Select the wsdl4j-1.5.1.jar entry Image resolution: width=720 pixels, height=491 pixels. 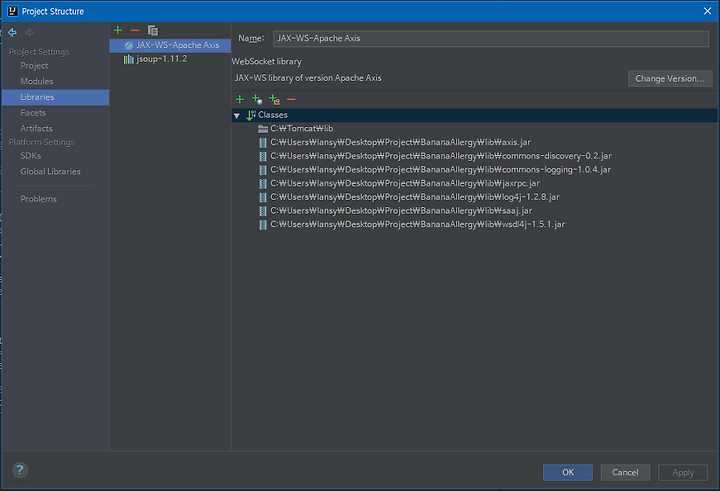[x=417, y=225]
